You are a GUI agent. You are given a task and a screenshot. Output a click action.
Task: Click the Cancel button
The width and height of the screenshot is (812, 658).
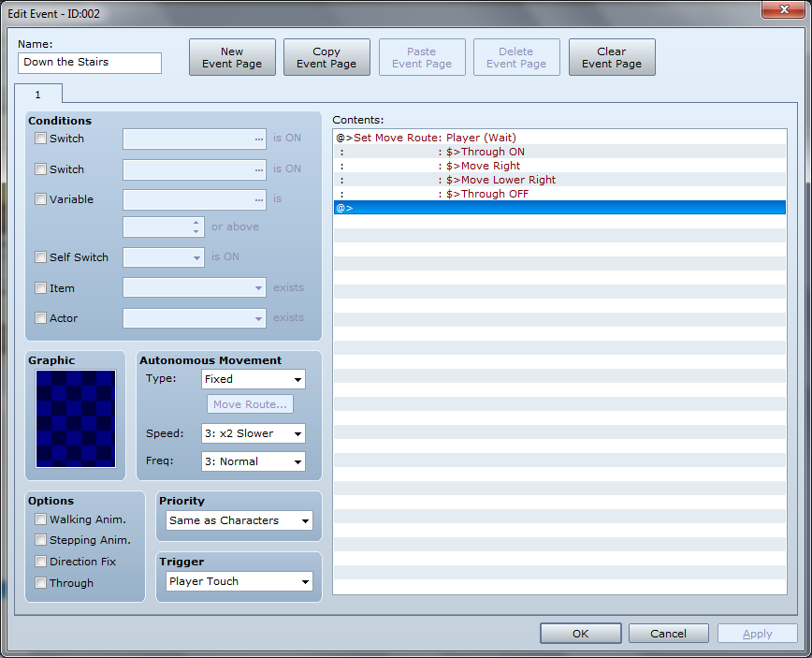pyautogui.click(x=668, y=634)
